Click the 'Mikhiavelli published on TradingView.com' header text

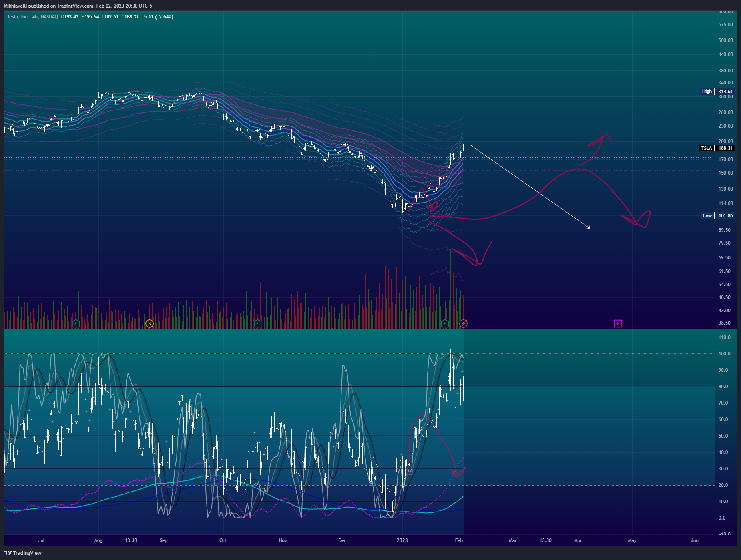click(x=49, y=6)
